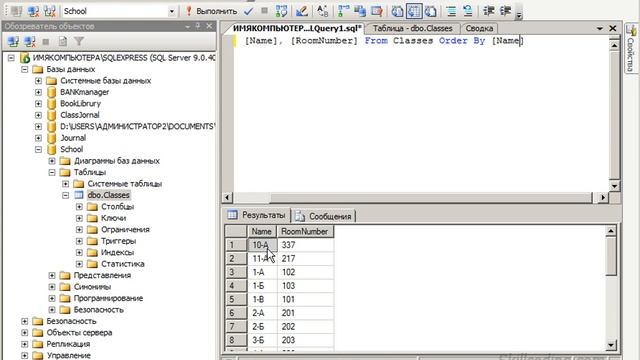Switch output to Results to File

tap(431, 11)
